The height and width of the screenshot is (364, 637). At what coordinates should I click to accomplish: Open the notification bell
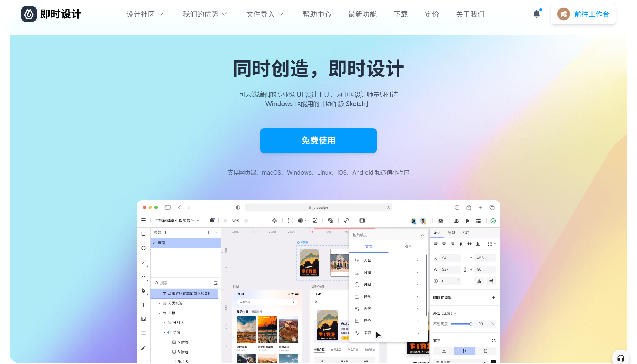[x=536, y=14]
